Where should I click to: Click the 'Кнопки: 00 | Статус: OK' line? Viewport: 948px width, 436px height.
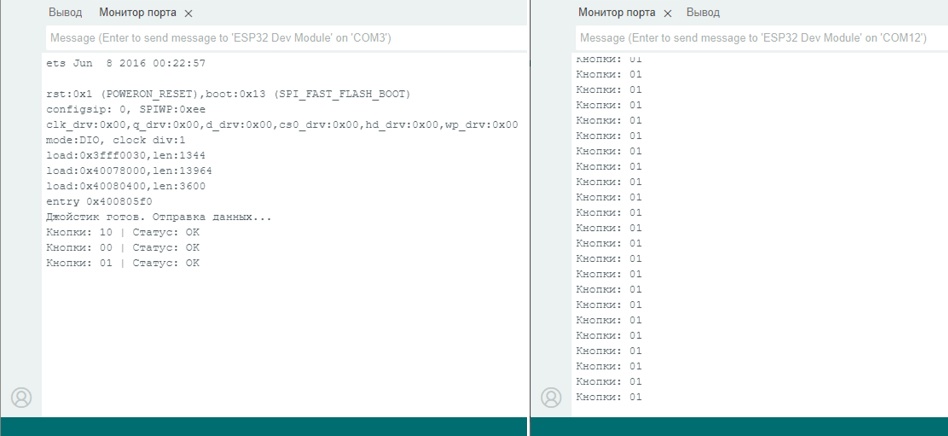tap(123, 247)
